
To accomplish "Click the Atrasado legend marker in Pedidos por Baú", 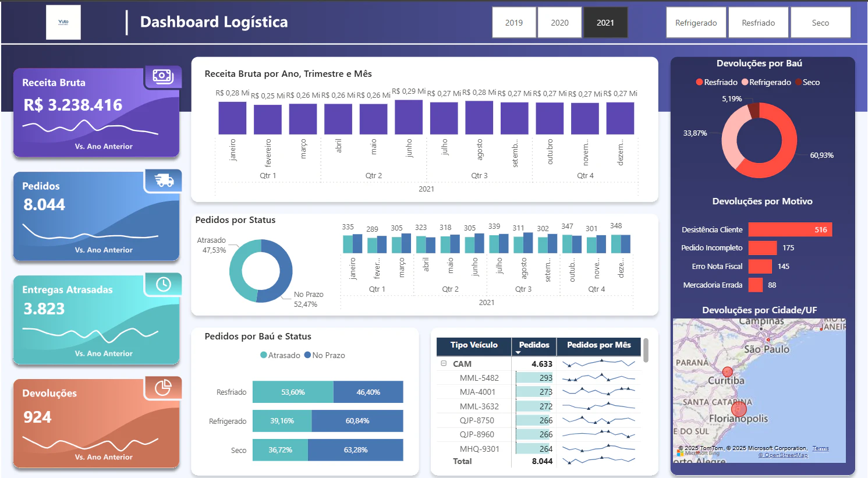I will click(x=264, y=355).
